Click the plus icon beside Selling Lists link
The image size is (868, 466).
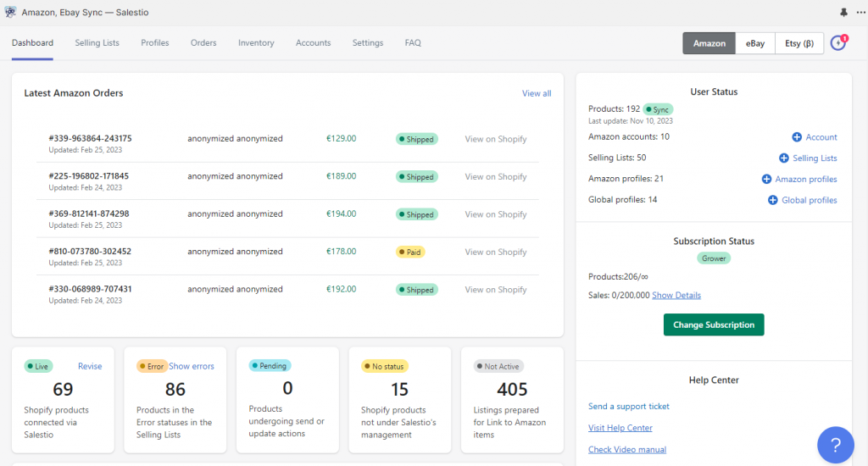pyautogui.click(x=784, y=158)
